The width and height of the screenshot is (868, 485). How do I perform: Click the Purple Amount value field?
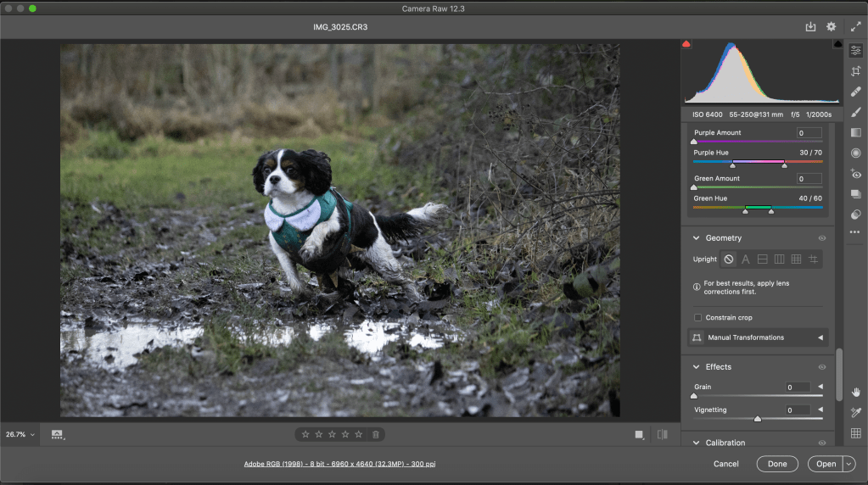(x=809, y=133)
